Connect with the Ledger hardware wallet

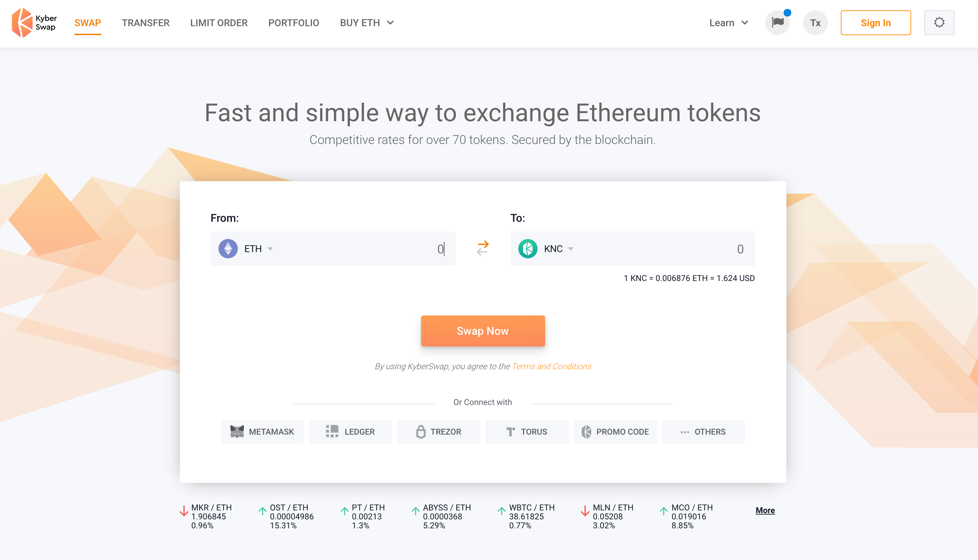coord(350,432)
